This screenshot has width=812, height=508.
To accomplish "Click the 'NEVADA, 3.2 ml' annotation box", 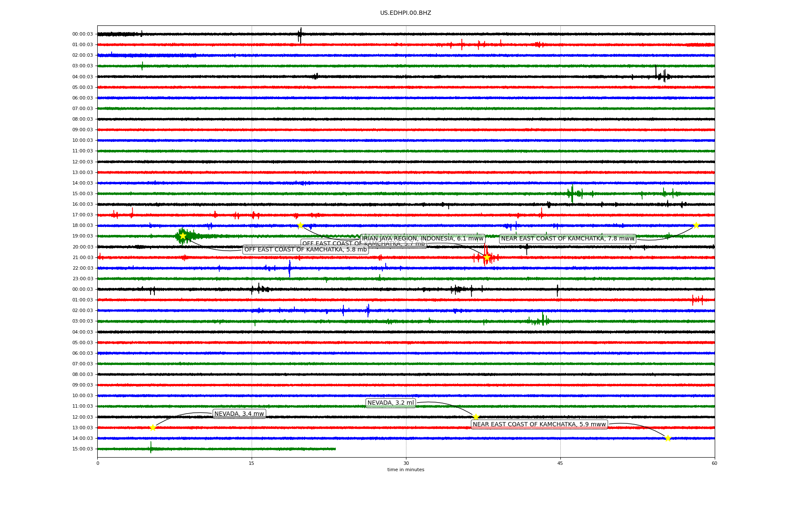I will (x=390, y=403).
